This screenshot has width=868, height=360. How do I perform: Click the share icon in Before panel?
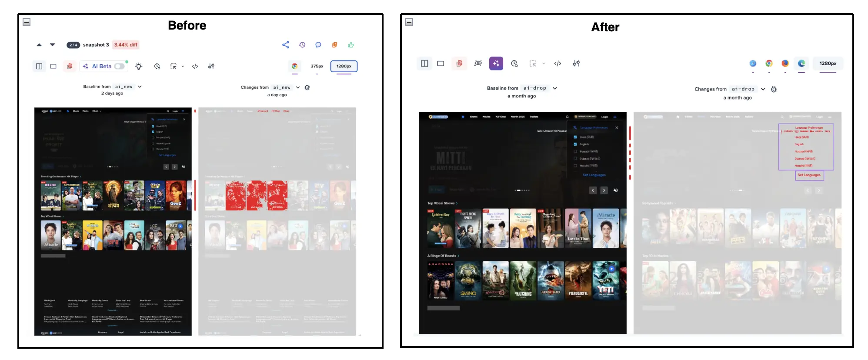[286, 45]
